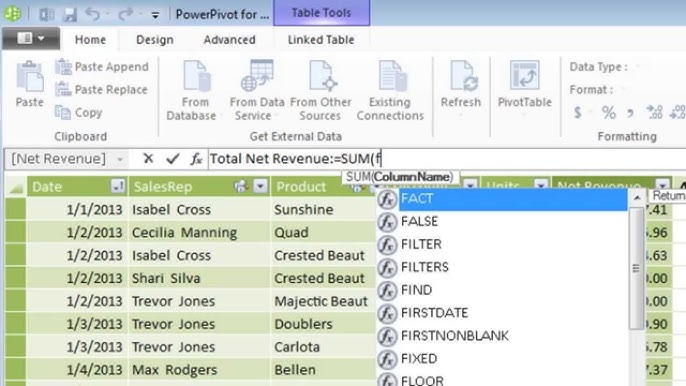Click the Paste clipboard icon

coord(30,77)
